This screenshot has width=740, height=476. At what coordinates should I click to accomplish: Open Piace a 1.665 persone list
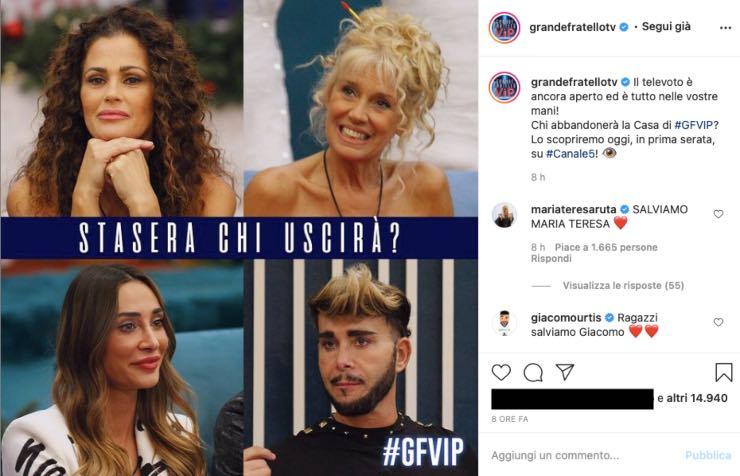[606, 247]
